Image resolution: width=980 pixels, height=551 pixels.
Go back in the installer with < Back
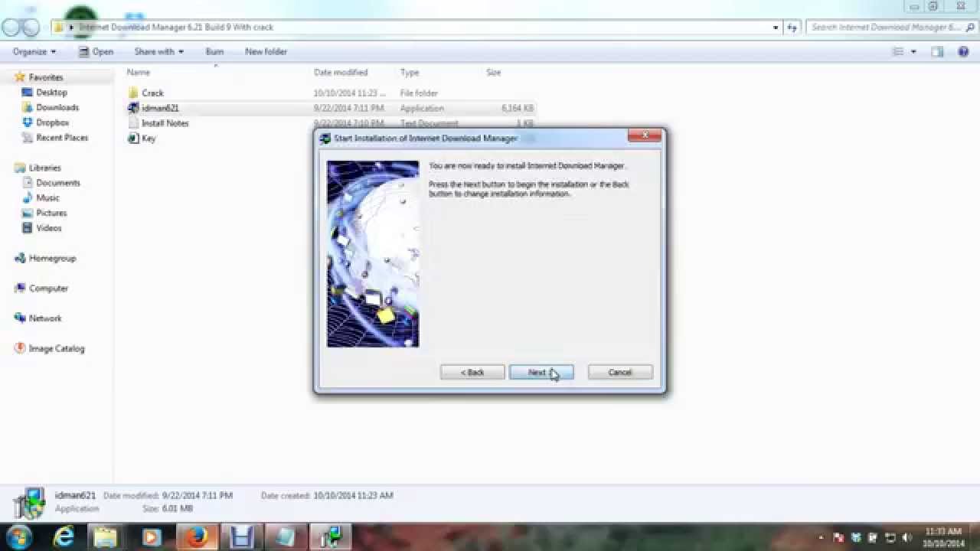[x=472, y=373]
